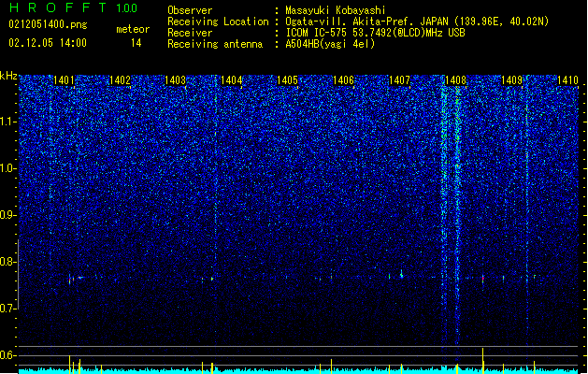Click the 1401 time marker
The height and width of the screenshot is (374, 588).
(x=64, y=80)
